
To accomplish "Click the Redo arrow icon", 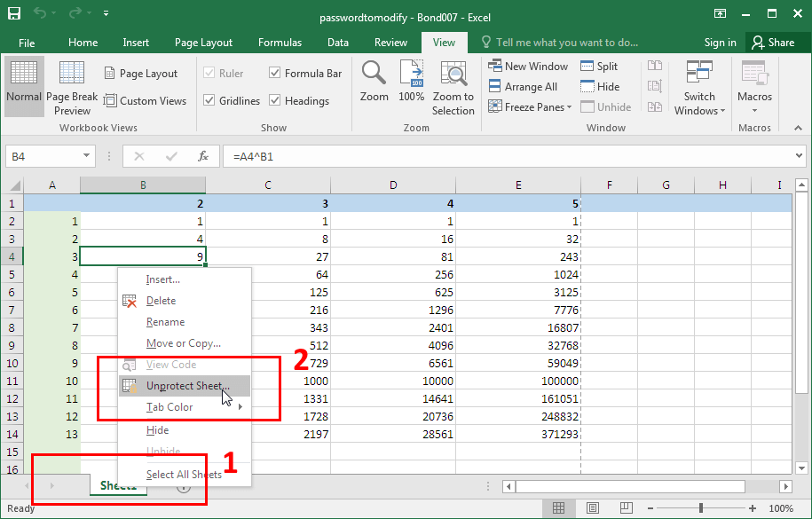I will [75, 13].
